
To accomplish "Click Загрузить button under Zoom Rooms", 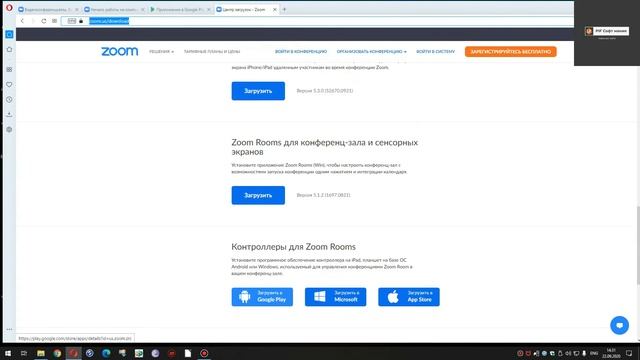I will (258, 195).
